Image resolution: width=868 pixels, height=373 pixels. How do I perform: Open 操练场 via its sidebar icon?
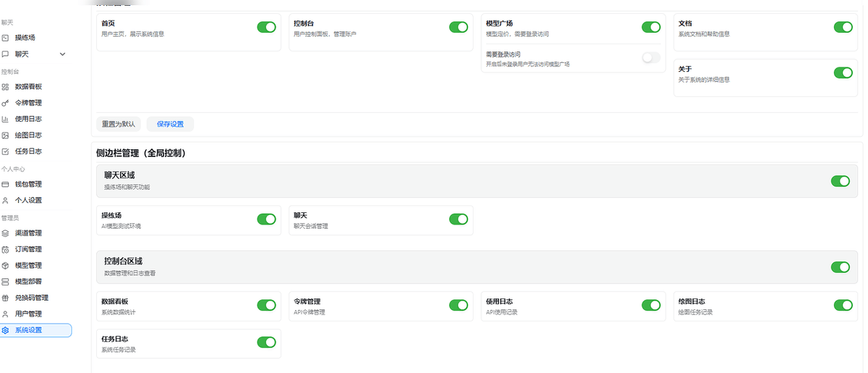coord(5,38)
